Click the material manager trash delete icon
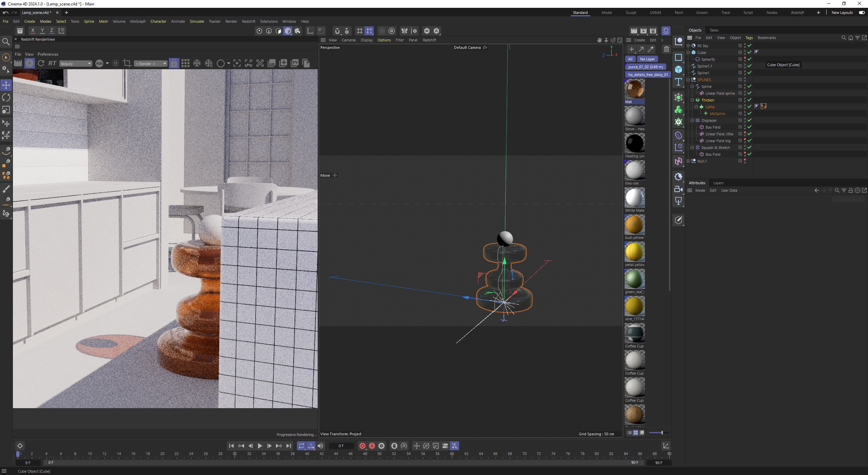868x475 pixels. (x=666, y=49)
